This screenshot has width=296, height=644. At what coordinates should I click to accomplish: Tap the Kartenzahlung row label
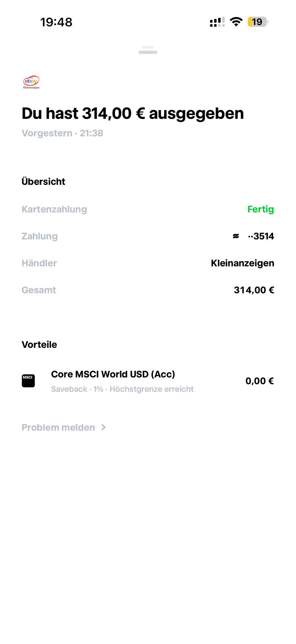click(x=54, y=209)
